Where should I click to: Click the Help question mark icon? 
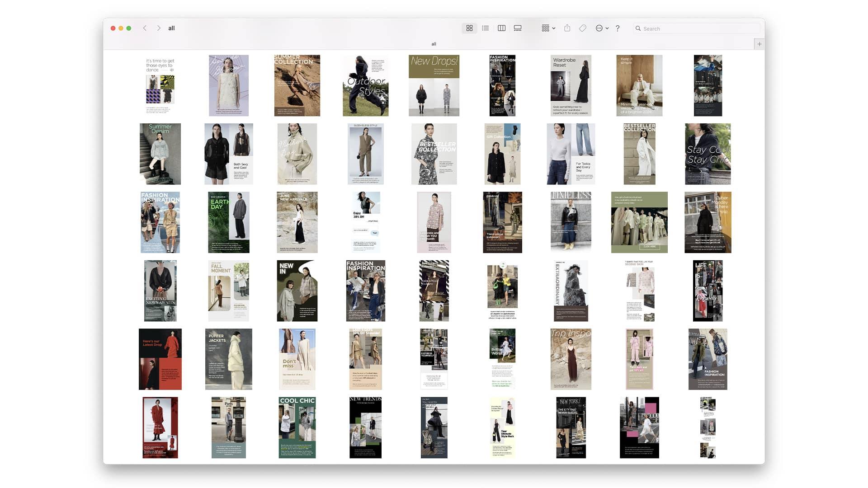[x=618, y=28]
